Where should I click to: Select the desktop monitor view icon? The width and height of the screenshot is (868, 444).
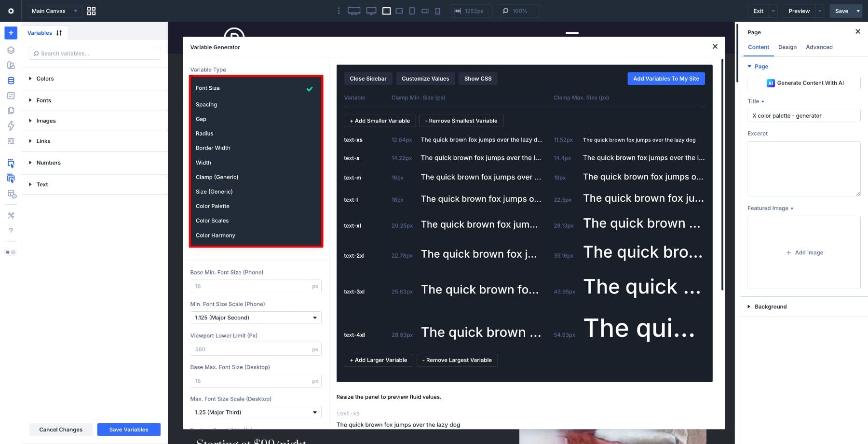point(371,11)
